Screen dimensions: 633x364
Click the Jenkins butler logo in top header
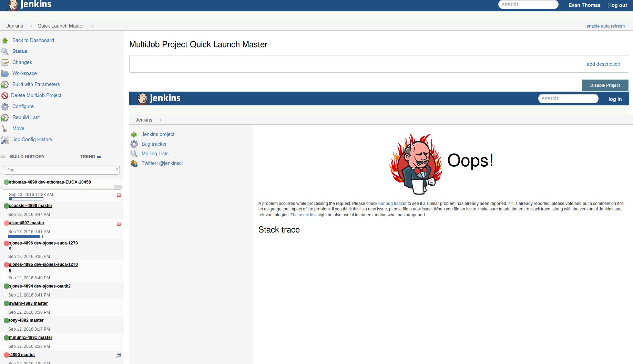coord(13,5)
